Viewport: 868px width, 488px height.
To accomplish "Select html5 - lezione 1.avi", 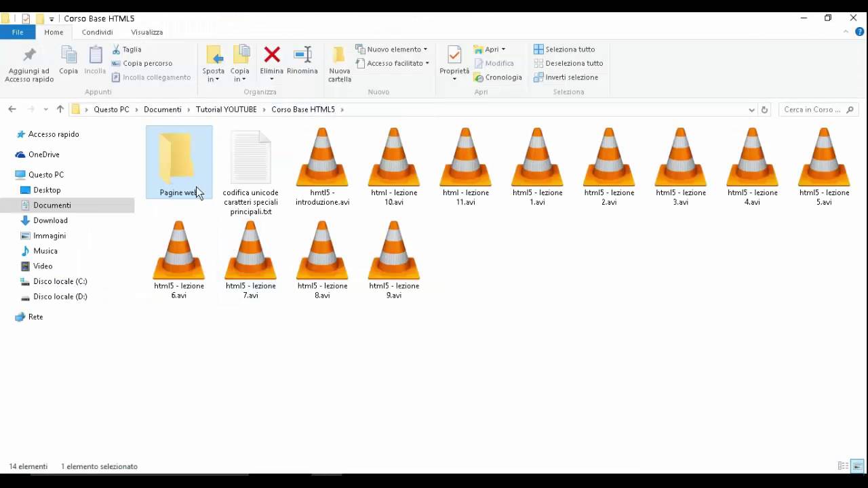I will (538, 167).
